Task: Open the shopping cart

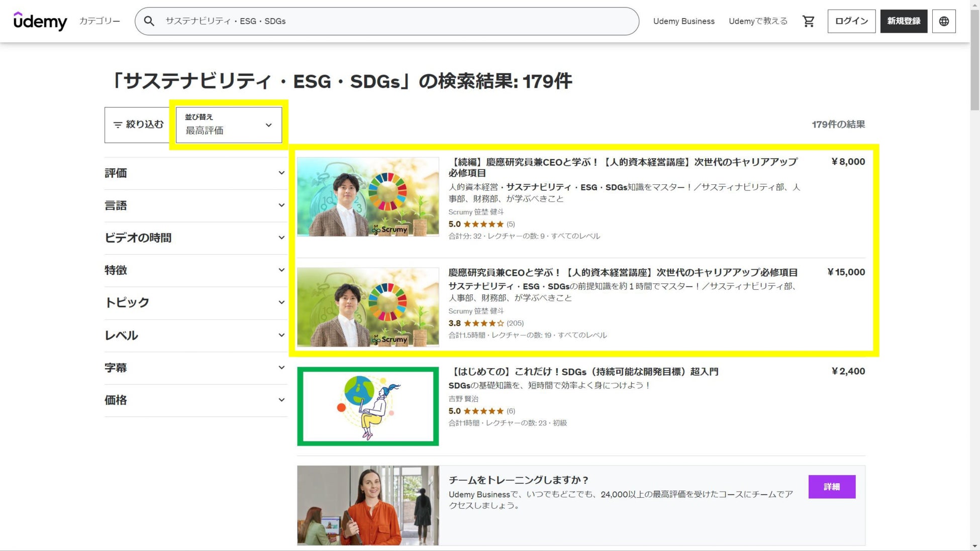Action: (x=808, y=21)
